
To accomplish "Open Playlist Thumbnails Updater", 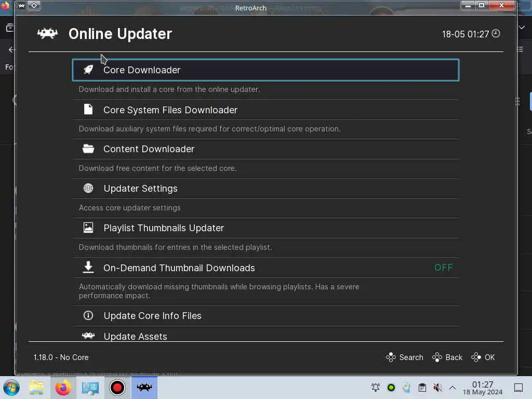I will (x=265, y=228).
